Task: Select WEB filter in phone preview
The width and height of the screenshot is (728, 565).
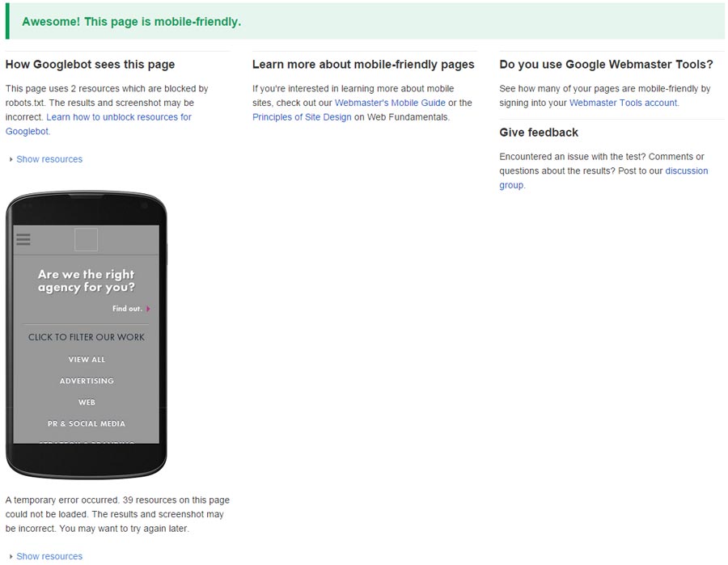Action: pos(87,403)
